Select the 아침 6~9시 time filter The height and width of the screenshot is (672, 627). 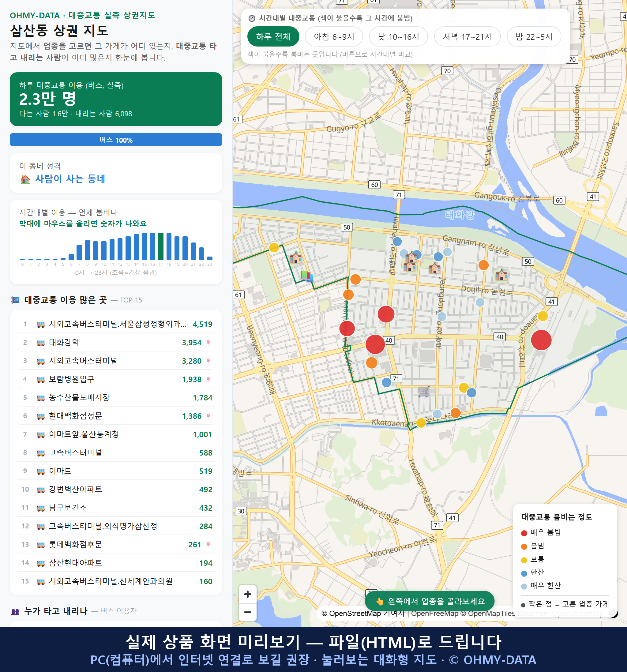tap(334, 36)
